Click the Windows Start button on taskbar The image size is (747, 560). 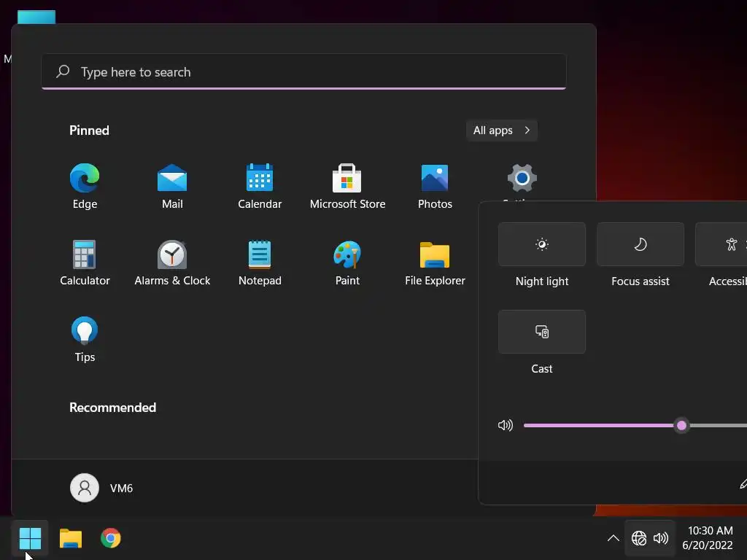pyautogui.click(x=30, y=539)
